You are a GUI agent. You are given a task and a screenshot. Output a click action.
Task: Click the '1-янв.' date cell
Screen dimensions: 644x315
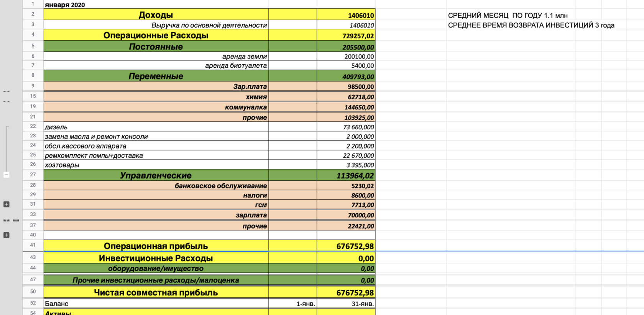click(x=293, y=304)
